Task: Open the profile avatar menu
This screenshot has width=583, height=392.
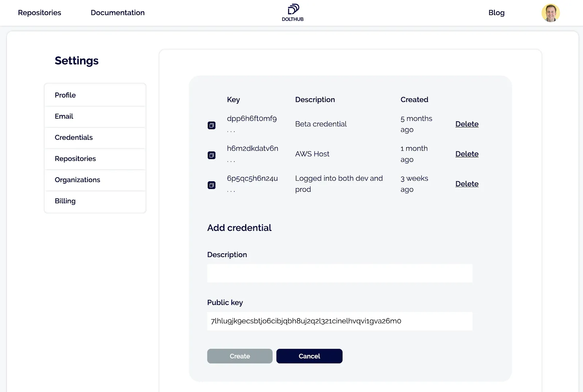Action: pyautogui.click(x=551, y=12)
